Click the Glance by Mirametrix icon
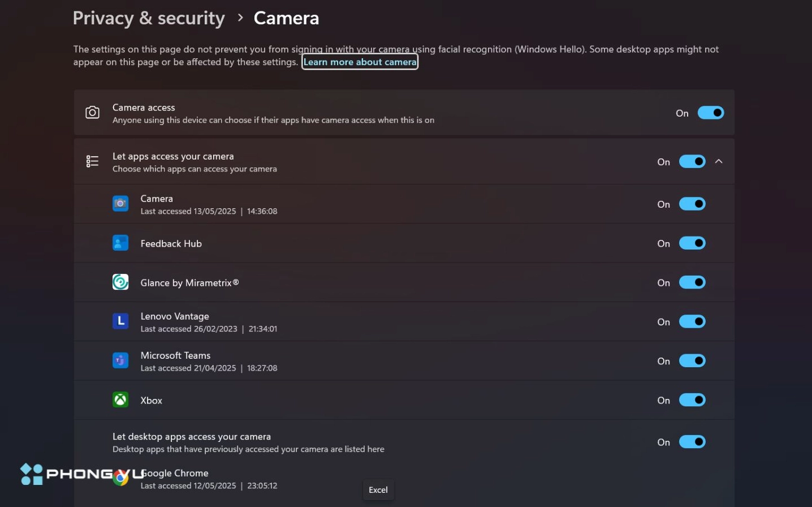The width and height of the screenshot is (812, 507). [120, 282]
